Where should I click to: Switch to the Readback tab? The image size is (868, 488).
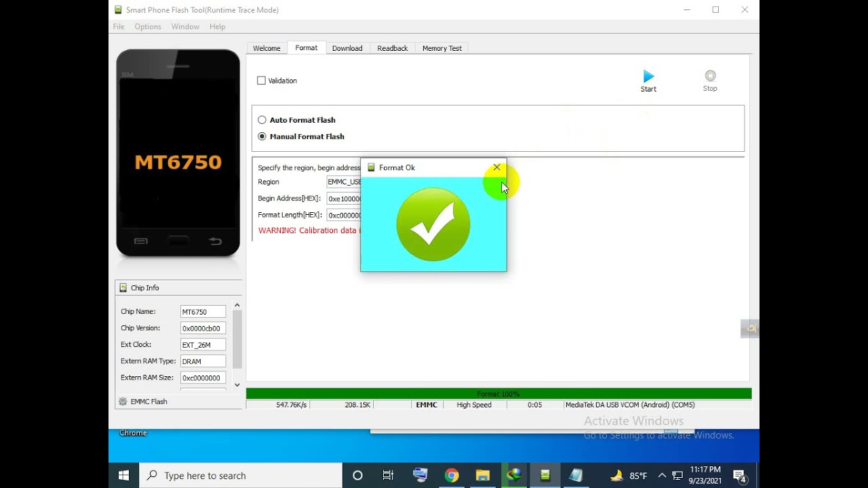point(393,48)
